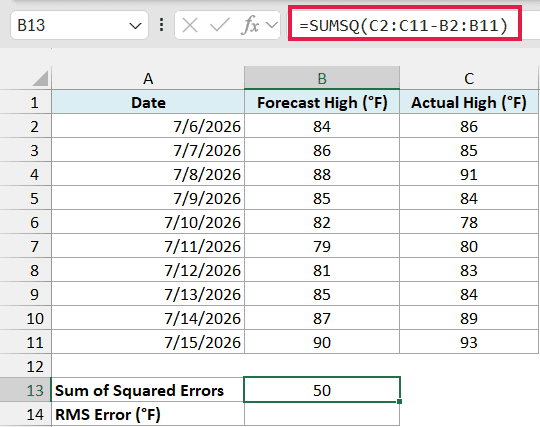Screen dimensions: 540x427
Task: Open the Insert Function fx icon
Action: [x=251, y=25]
